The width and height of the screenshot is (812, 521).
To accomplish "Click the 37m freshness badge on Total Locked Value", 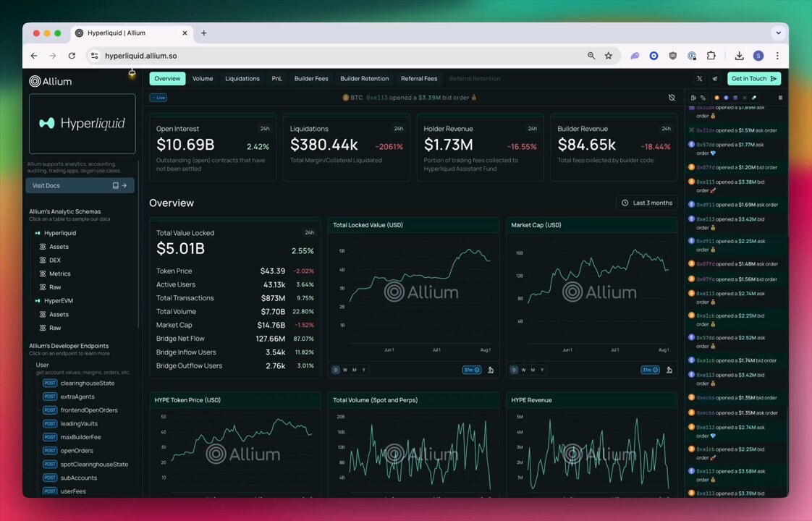I will click(x=472, y=370).
